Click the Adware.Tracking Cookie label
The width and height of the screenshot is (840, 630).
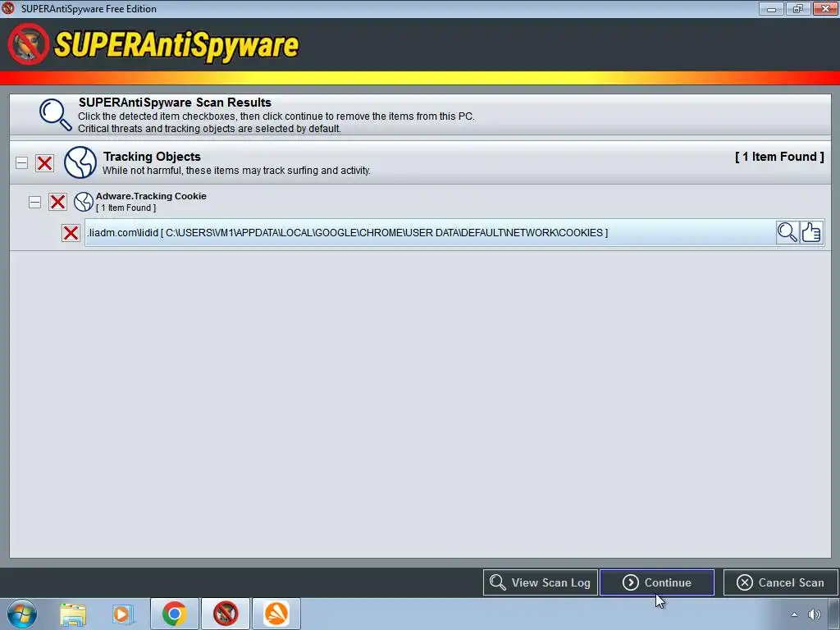coord(151,196)
